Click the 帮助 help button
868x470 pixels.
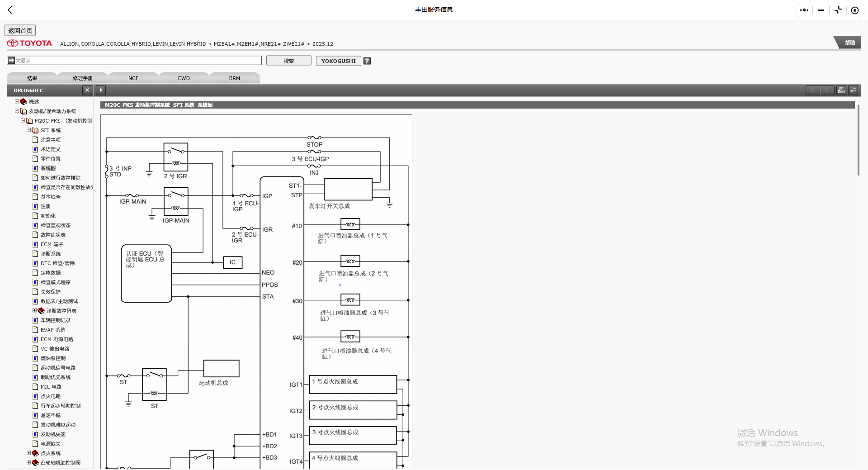click(x=849, y=43)
